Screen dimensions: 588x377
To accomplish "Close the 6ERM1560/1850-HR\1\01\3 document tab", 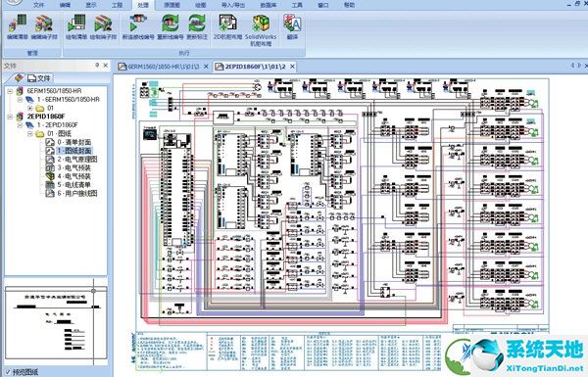I will [x=206, y=67].
